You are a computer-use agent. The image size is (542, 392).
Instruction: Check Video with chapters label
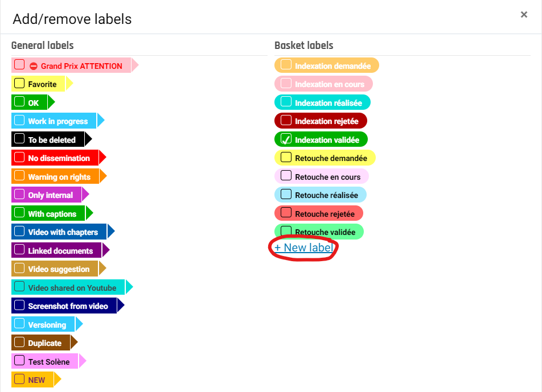coord(19,232)
